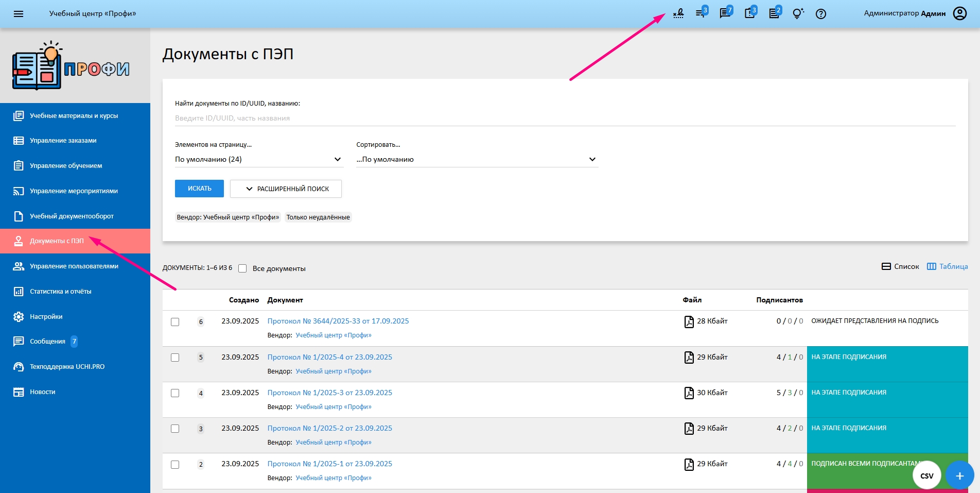Open the hamburger menu icon
The image size is (980, 493).
click(x=19, y=14)
